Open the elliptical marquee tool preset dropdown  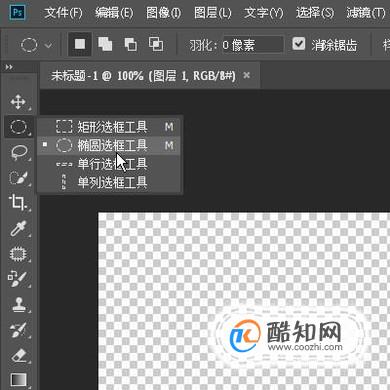coord(36,45)
